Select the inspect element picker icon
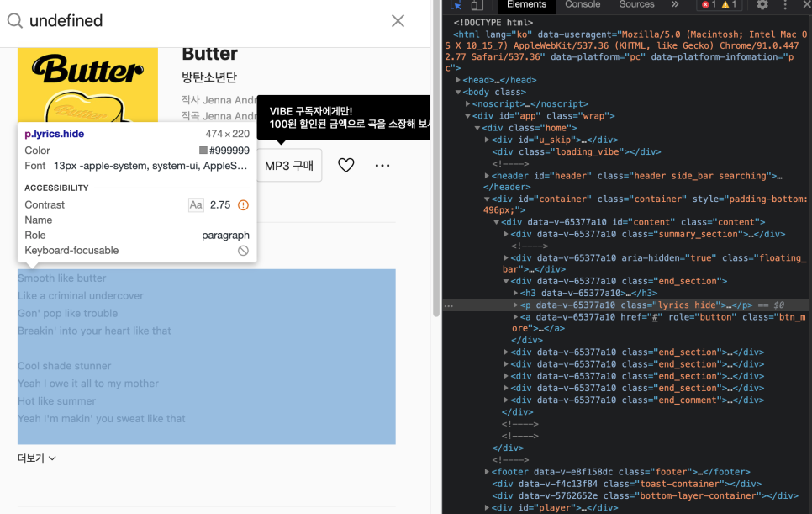Screen dimensions: 812x514 456,5
